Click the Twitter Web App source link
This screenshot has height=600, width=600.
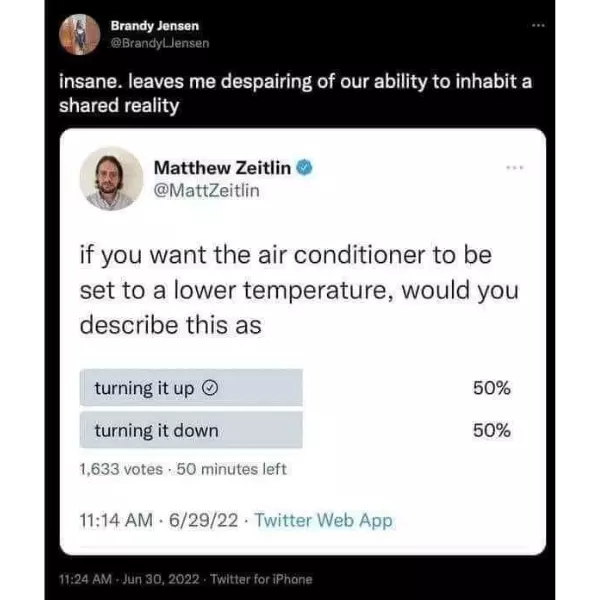324,520
